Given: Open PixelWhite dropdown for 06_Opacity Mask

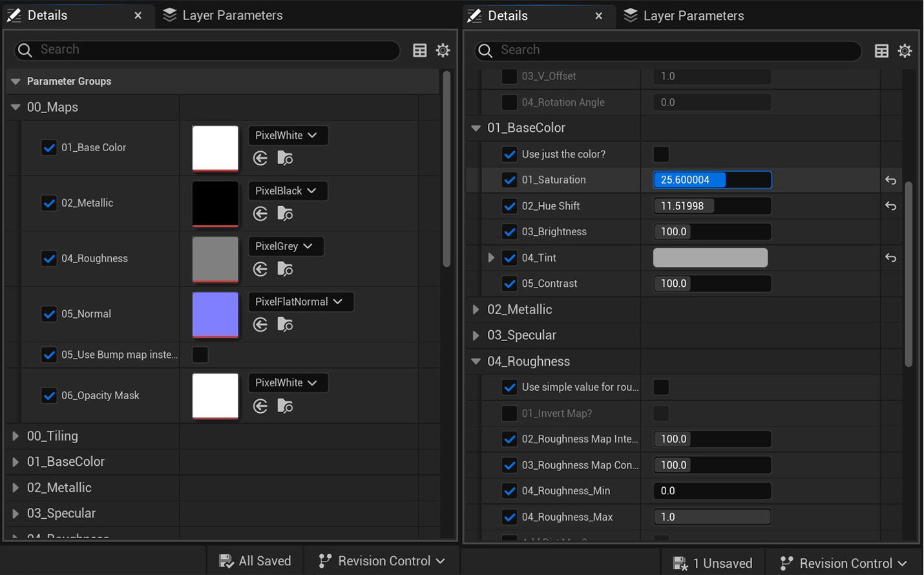Looking at the screenshot, I should (x=288, y=383).
